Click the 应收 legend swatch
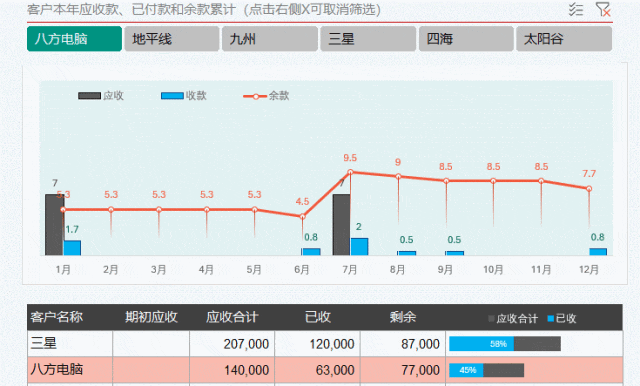The image size is (640, 386). point(89,96)
